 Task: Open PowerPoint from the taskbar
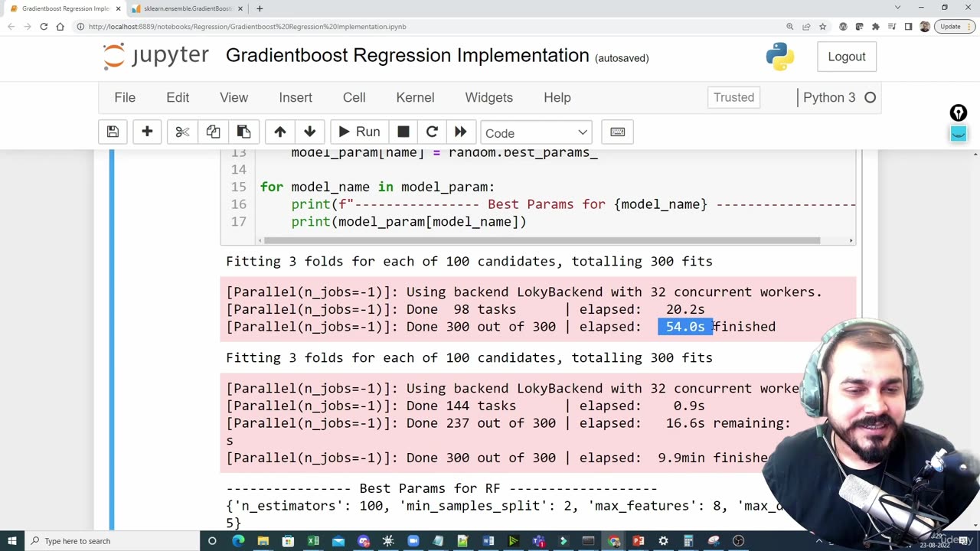[639, 541]
